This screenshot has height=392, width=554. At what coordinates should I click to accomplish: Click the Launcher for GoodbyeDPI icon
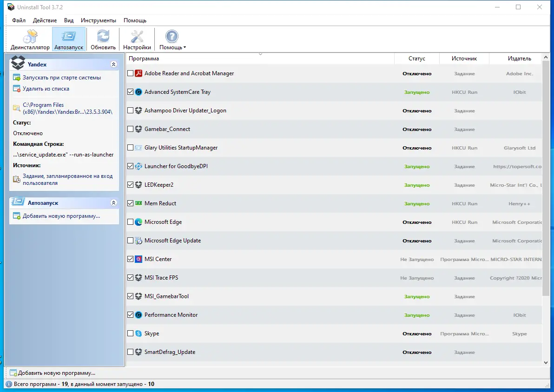click(138, 166)
